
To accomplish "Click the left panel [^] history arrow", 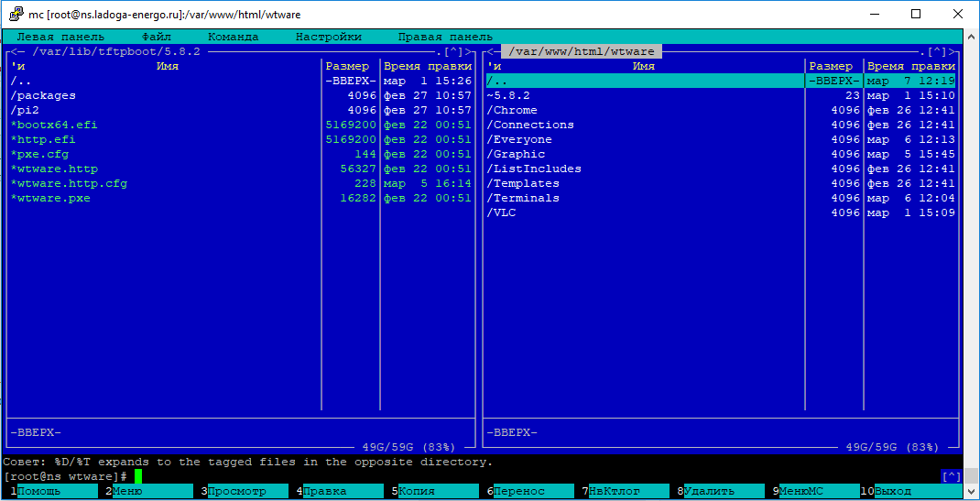I will (453, 52).
